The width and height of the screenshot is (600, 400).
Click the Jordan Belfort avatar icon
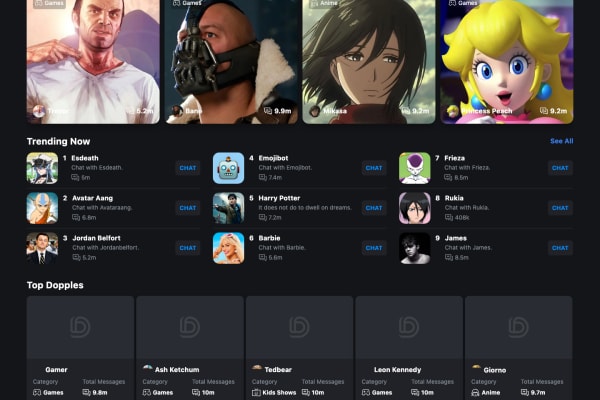[x=42, y=248]
